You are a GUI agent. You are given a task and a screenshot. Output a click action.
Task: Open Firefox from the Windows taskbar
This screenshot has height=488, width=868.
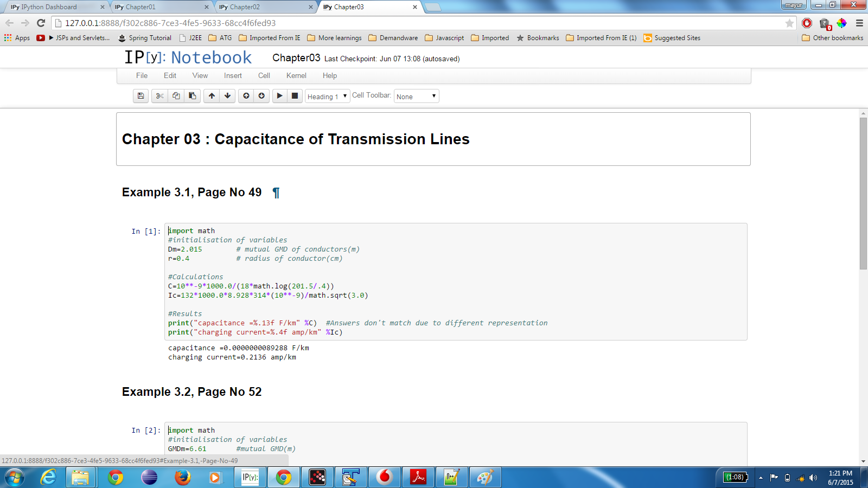tap(183, 477)
